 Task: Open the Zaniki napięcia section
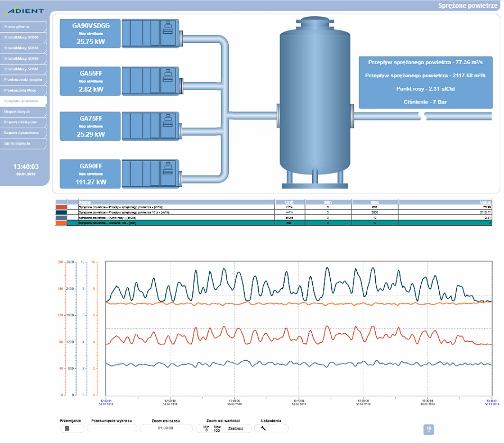(x=22, y=144)
